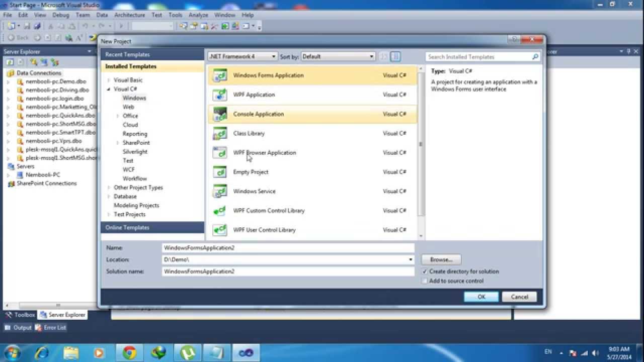
Task: Open the Server Explorer panel options arrow
Action: [89, 51]
